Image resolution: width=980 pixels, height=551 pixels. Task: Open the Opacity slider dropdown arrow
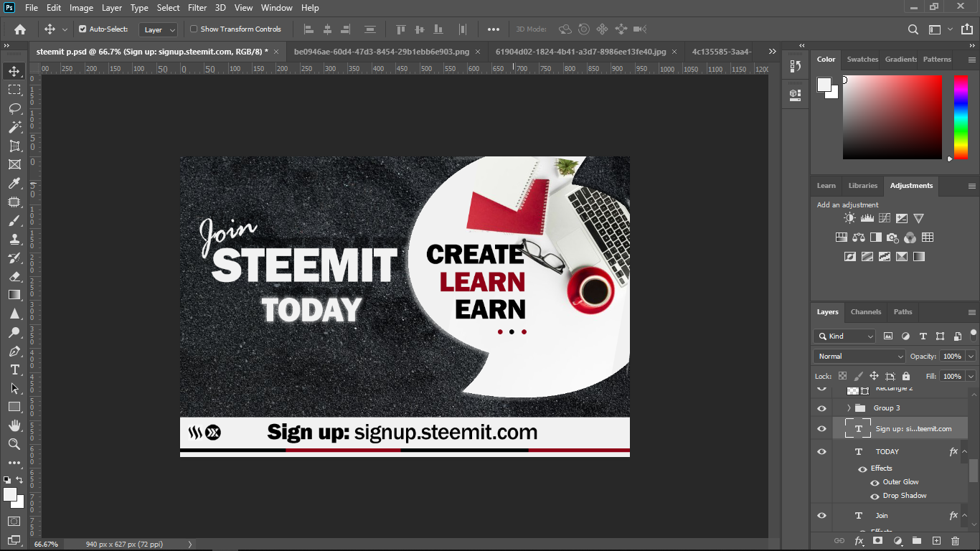971,356
